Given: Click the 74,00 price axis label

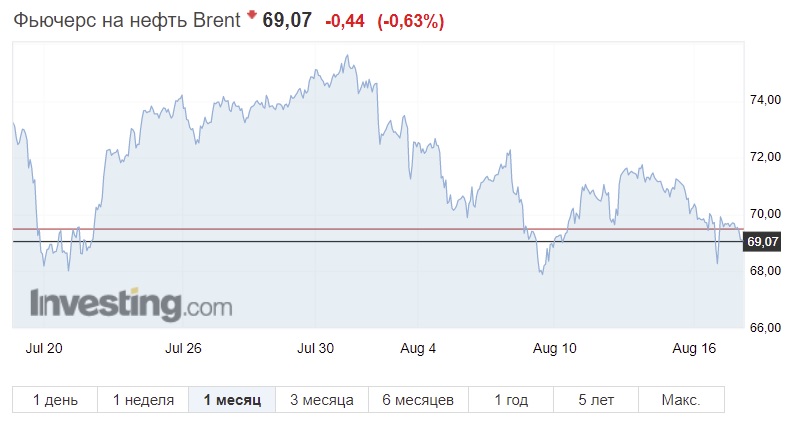Looking at the screenshot, I should [765, 99].
